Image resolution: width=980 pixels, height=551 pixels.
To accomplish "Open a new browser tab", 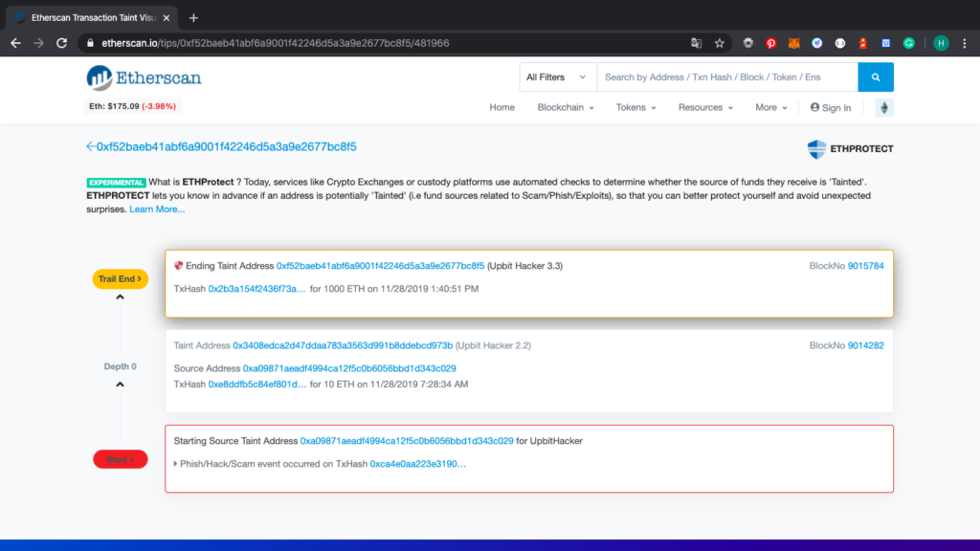I will [x=193, y=17].
